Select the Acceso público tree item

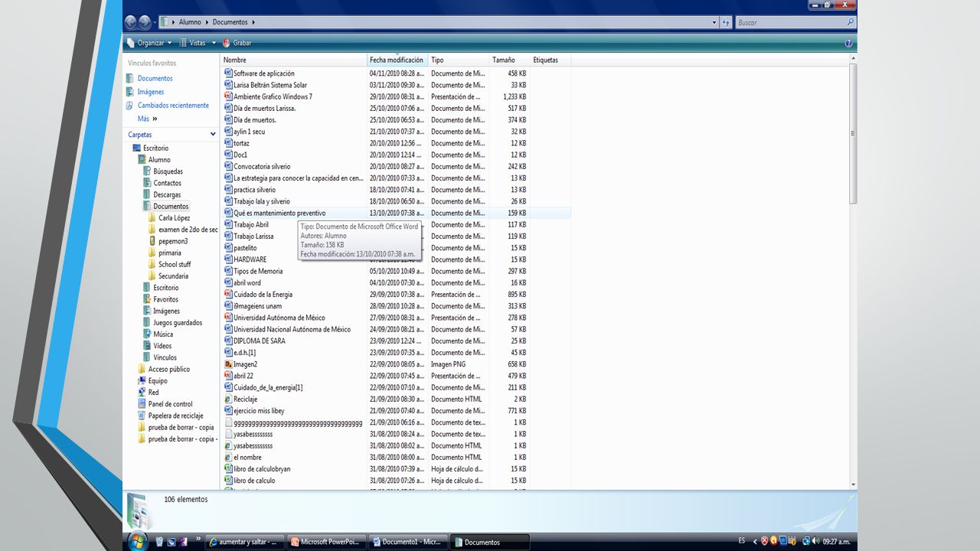[168, 369]
